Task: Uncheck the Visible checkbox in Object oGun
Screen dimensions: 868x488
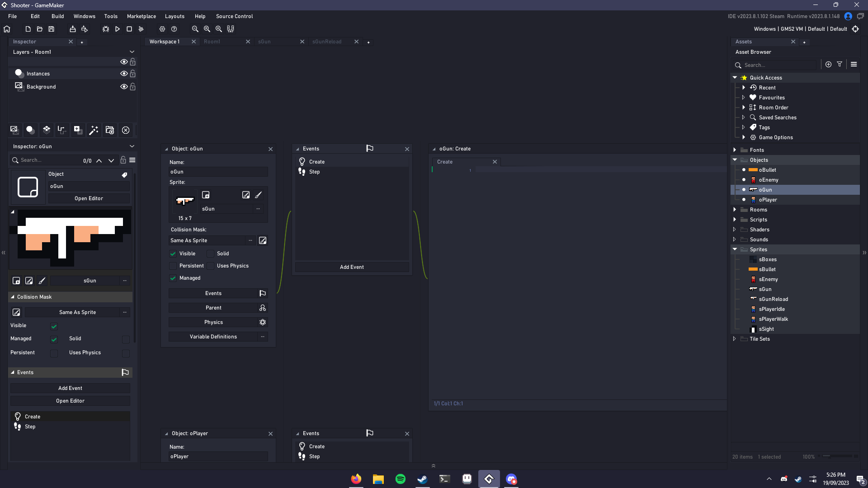Action: click(173, 254)
